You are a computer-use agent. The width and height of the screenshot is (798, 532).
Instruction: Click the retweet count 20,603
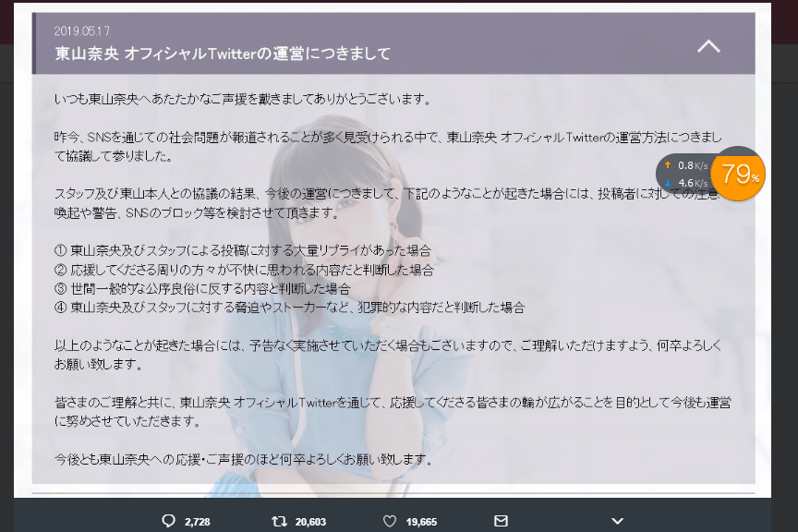[310, 522]
